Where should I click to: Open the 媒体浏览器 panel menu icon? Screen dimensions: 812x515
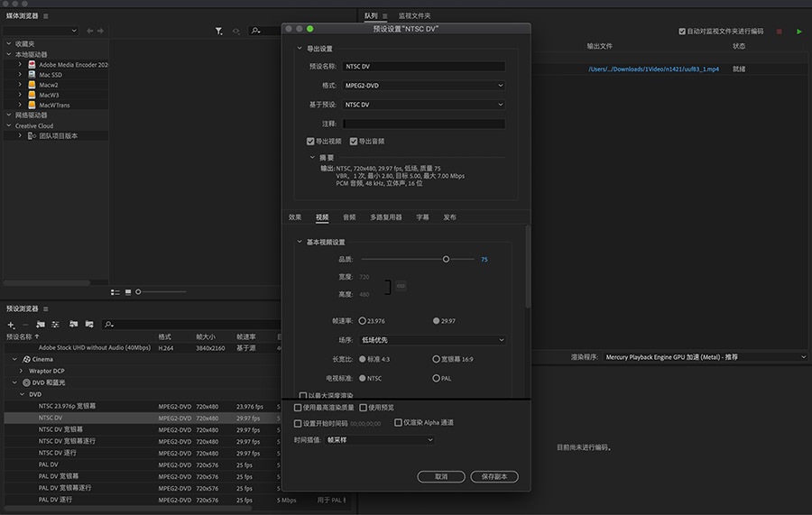(x=46, y=16)
